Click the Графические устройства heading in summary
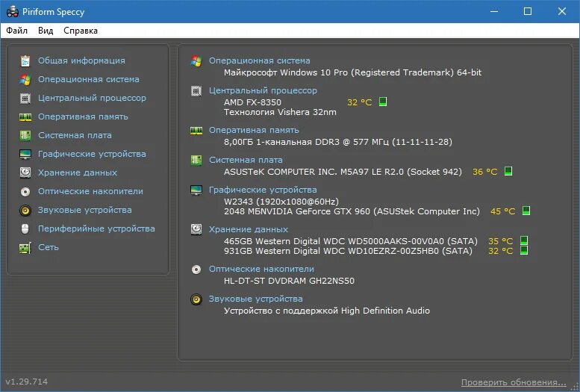The image size is (580, 392). tap(263, 190)
